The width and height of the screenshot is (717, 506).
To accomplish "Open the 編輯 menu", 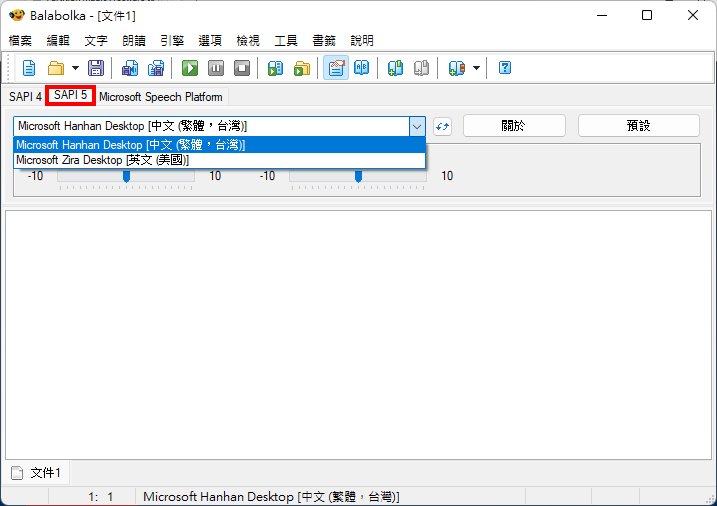I will [x=58, y=41].
